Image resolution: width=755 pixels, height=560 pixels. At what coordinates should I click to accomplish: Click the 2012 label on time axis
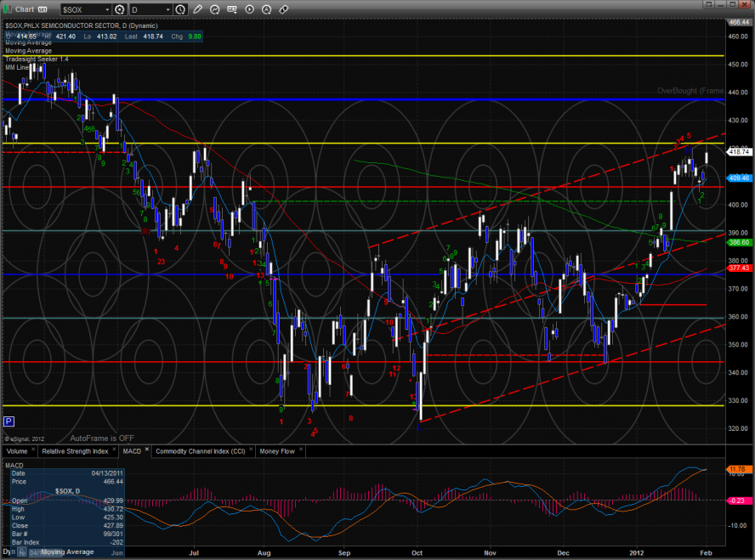(x=637, y=553)
